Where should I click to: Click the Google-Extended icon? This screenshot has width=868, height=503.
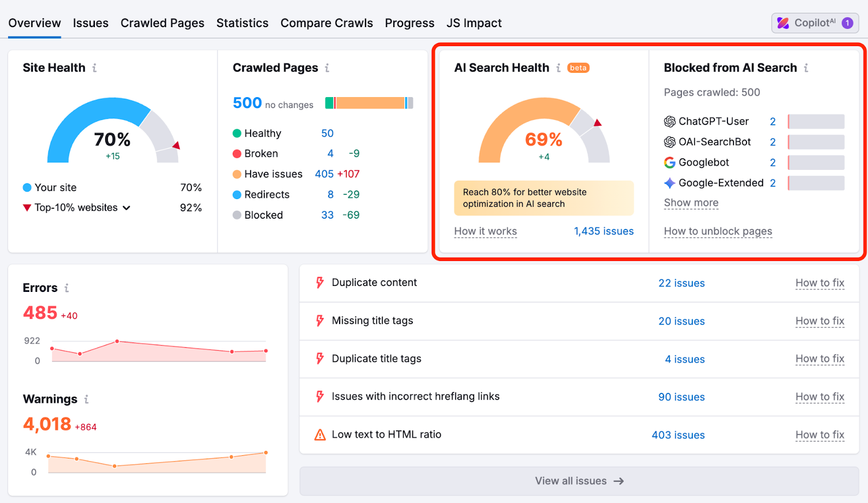(x=668, y=183)
